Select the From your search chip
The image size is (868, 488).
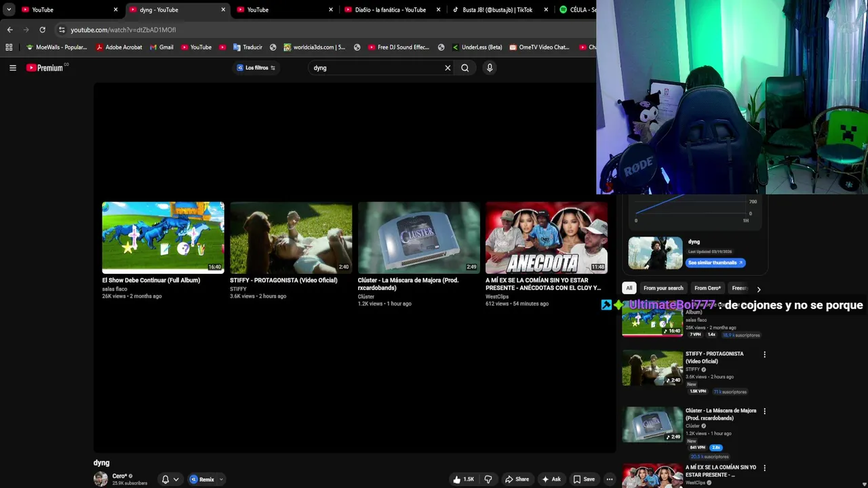pos(663,288)
